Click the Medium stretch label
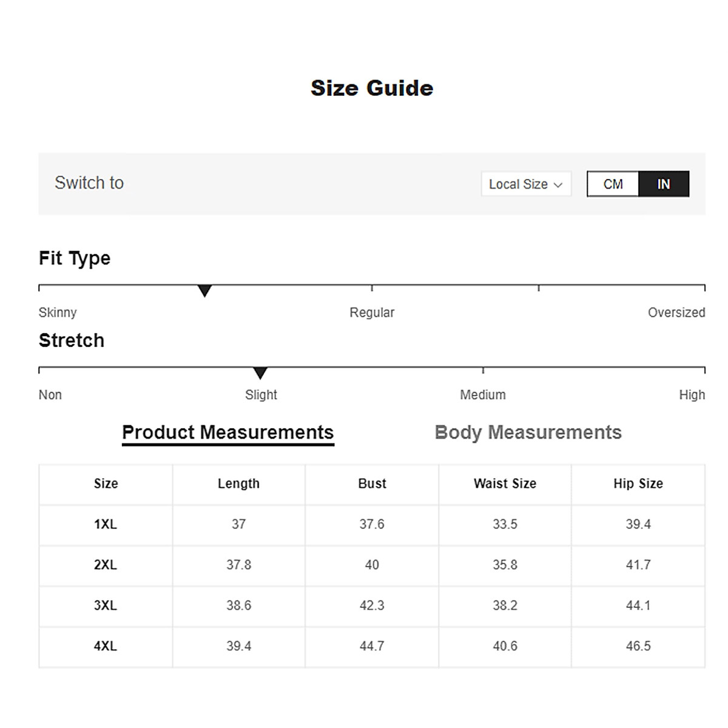 (482, 395)
